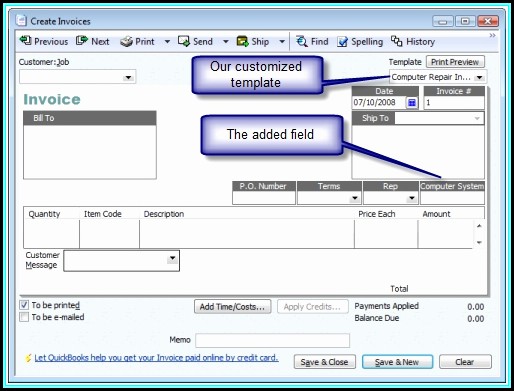Open the Ship To dropdown
Screen dimensions: 514x391
point(477,118)
